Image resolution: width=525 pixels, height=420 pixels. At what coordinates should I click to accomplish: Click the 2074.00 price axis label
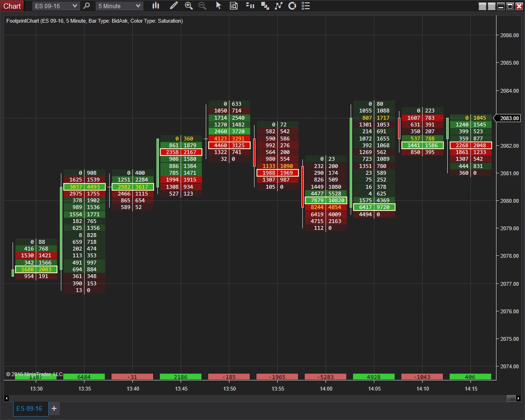[x=509, y=366]
